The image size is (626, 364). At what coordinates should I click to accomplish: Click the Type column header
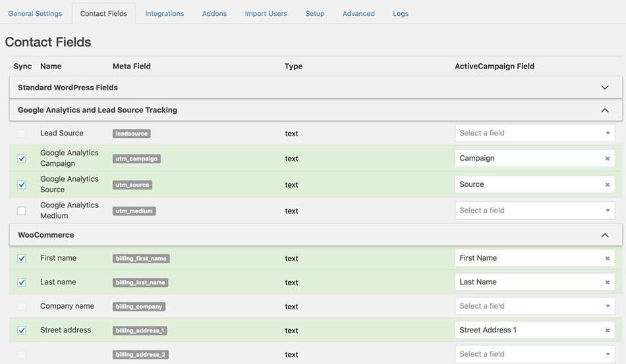click(293, 66)
